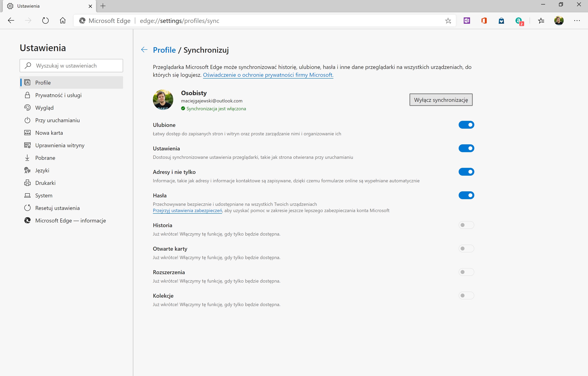Open Nowa karta settings section
Image resolution: width=588 pixels, height=376 pixels.
tap(71, 133)
